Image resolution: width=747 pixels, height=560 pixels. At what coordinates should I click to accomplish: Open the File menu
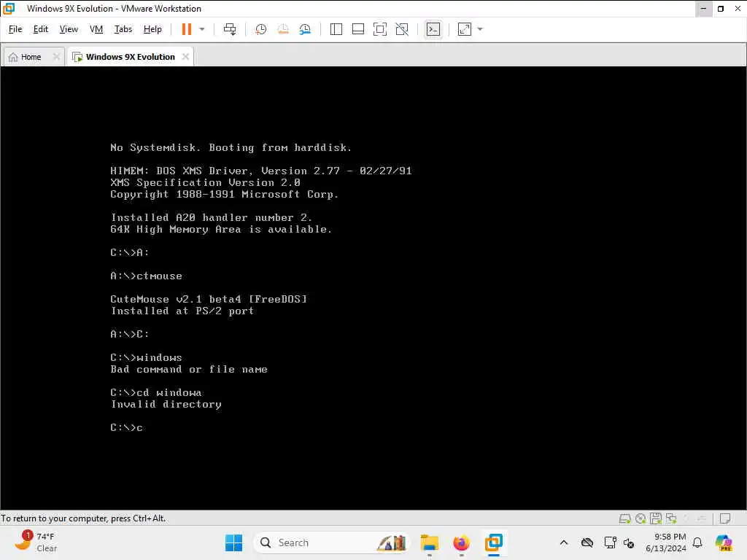(x=15, y=29)
